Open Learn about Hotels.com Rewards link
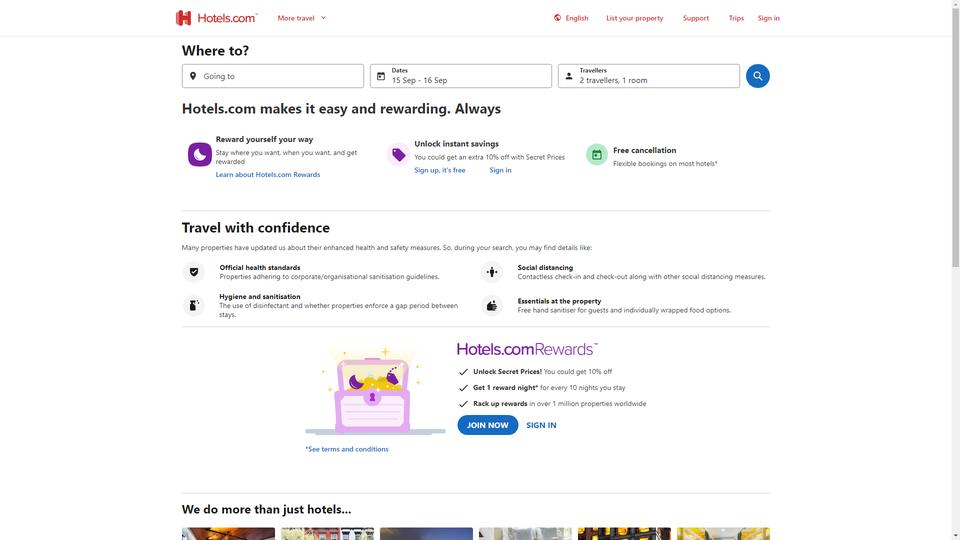 click(x=268, y=174)
